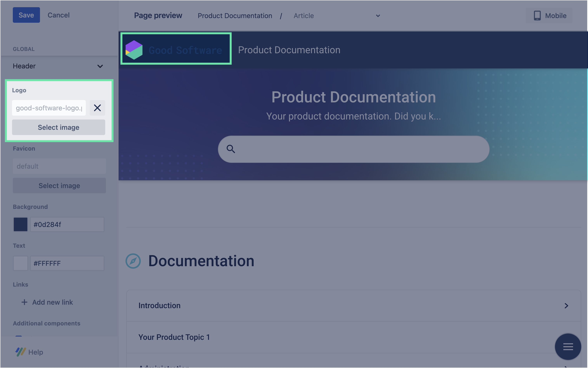Collapse the Header section chevron
The height and width of the screenshot is (368, 588).
(100, 66)
